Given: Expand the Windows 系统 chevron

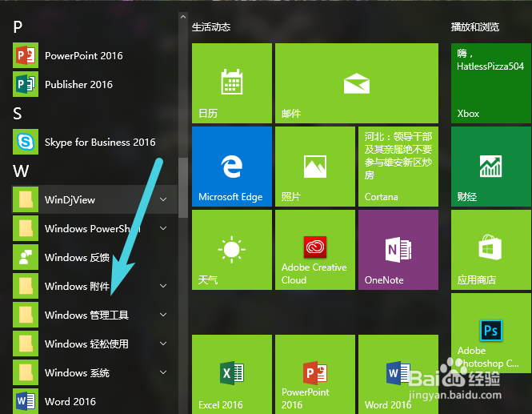Looking at the screenshot, I should pyautogui.click(x=163, y=372).
